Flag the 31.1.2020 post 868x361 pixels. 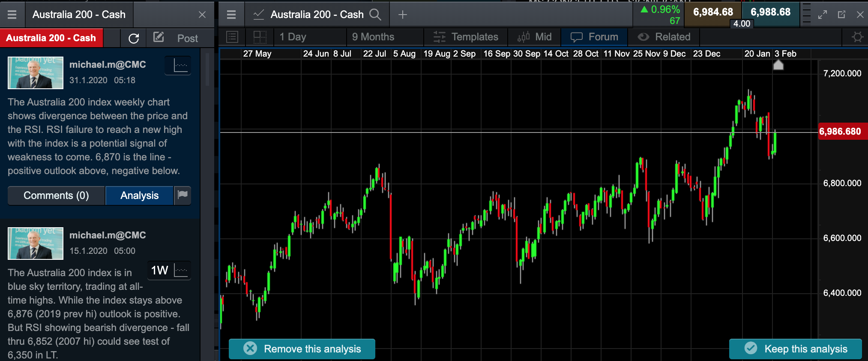pyautogui.click(x=183, y=195)
